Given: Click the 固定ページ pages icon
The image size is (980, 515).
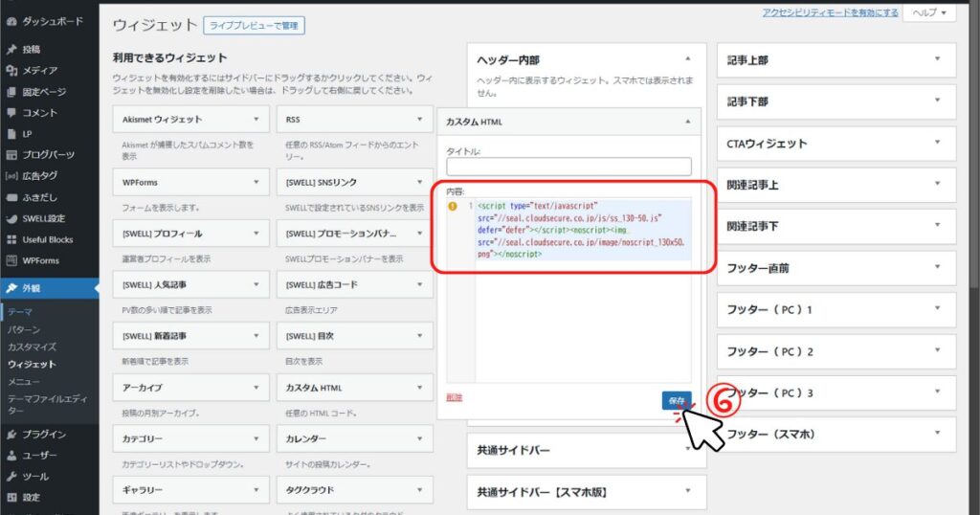Looking at the screenshot, I should pyautogui.click(x=11, y=92).
